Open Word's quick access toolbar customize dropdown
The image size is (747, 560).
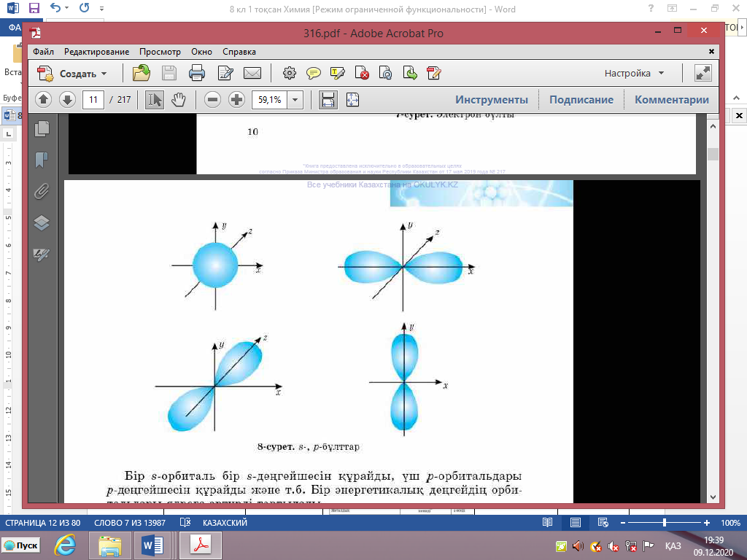[101, 9]
